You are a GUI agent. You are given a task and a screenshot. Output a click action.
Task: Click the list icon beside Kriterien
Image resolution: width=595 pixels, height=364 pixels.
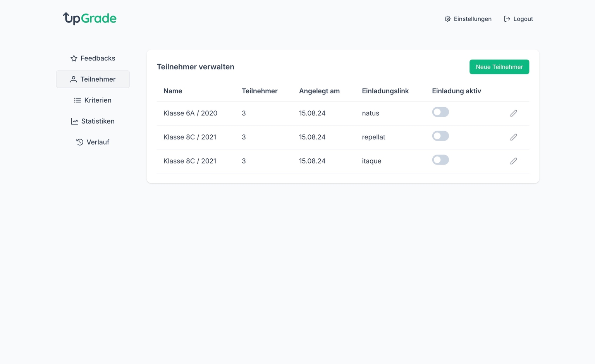pyautogui.click(x=77, y=100)
